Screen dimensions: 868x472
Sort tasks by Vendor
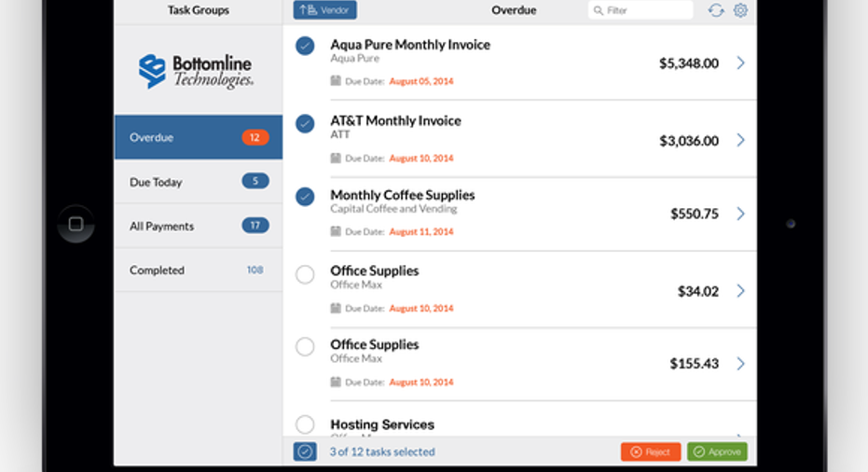(325, 10)
